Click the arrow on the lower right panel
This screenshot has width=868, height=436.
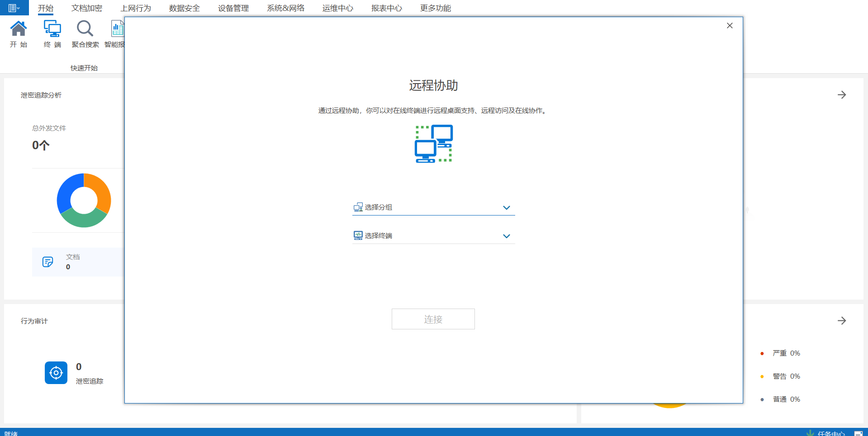841,321
